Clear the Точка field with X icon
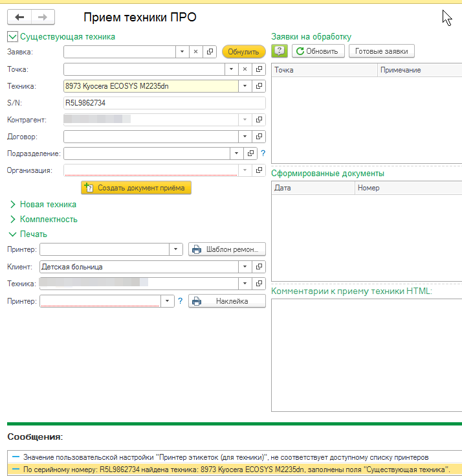Image resolution: width=462 pixels, height=476 pixels. pos(245,69)
